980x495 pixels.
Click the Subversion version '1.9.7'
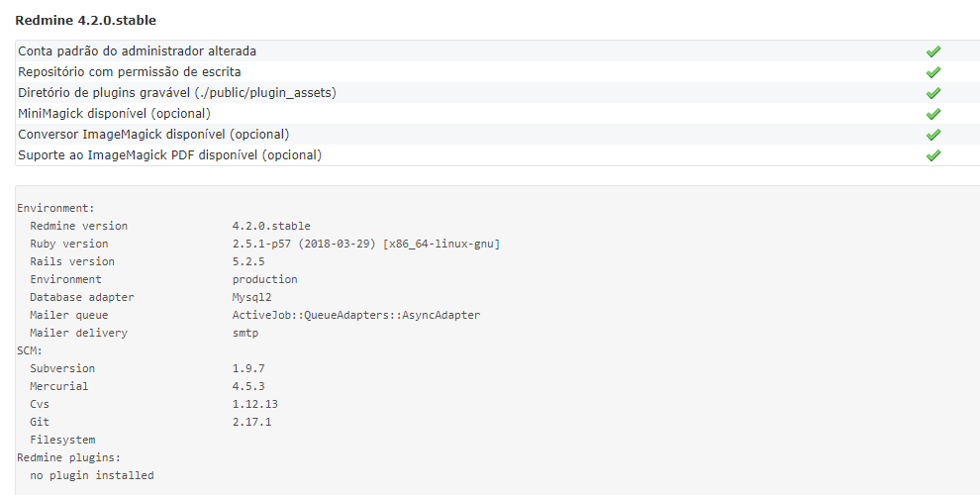coord(248,368)
